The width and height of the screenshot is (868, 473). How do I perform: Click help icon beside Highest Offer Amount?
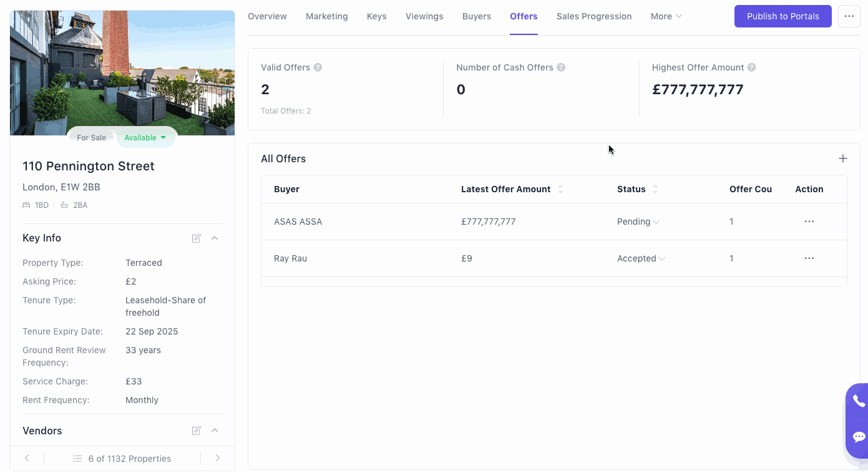pos(752,67)
